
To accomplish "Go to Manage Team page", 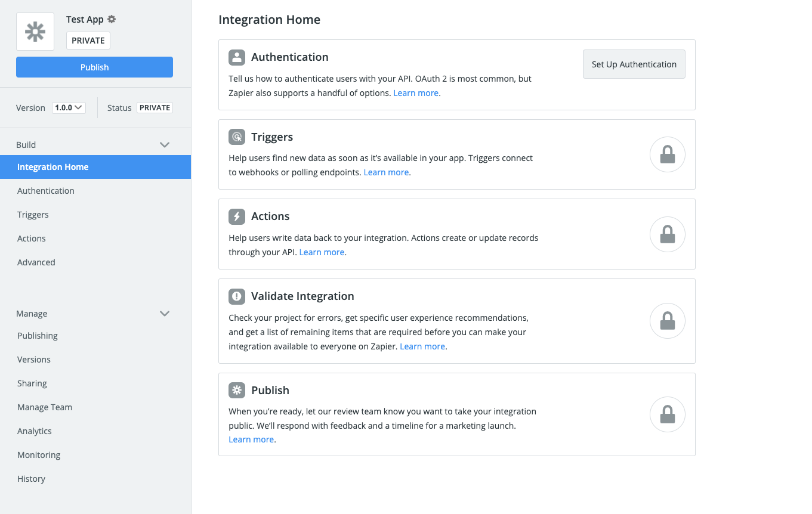I will tap(45, 407).
